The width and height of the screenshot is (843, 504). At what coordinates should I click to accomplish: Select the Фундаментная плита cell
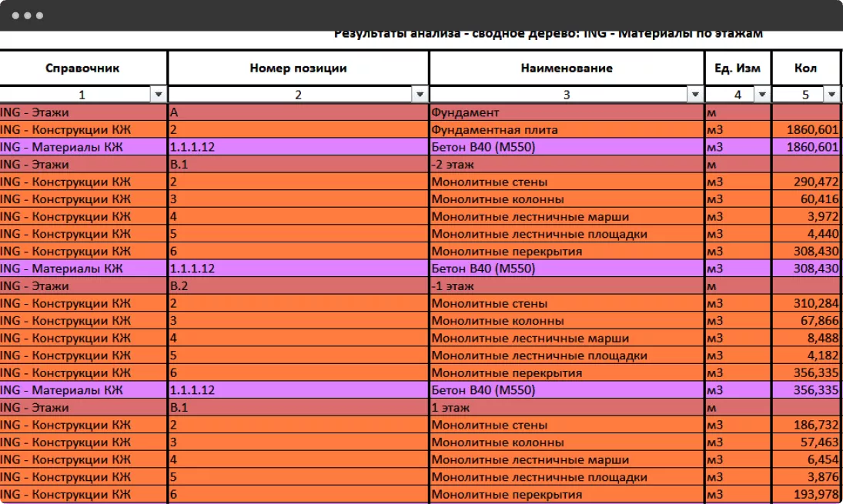coord(567,129)
